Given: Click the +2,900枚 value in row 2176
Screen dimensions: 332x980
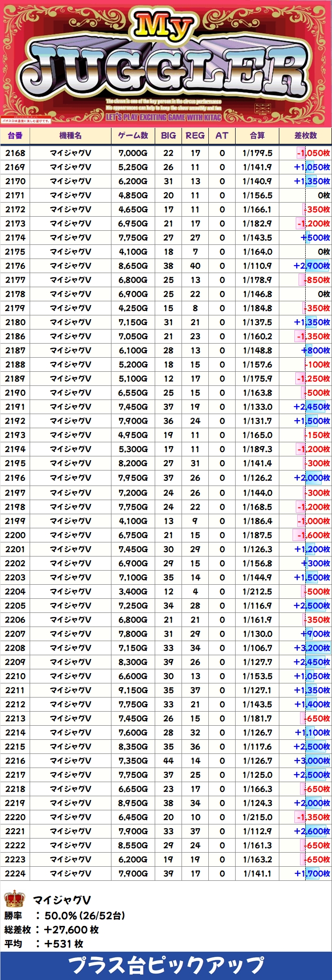Looking at the screenshot, I should [x=312, y=266].
